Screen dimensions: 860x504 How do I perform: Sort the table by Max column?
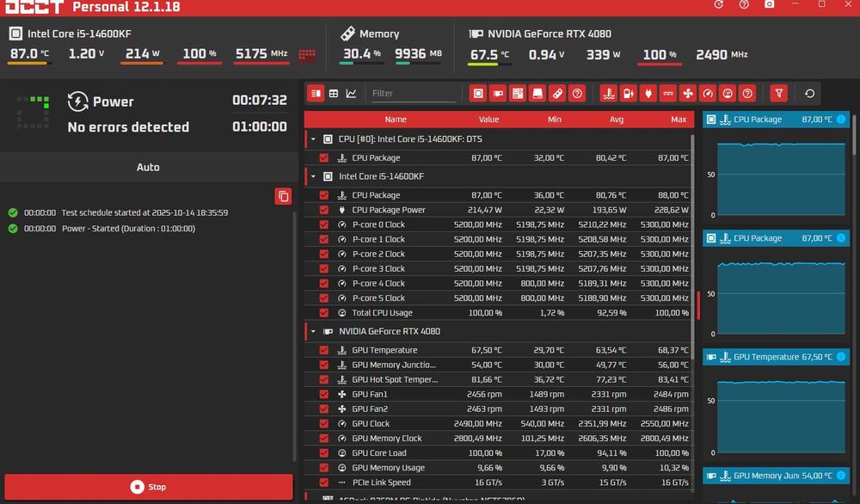click(679, 119)
